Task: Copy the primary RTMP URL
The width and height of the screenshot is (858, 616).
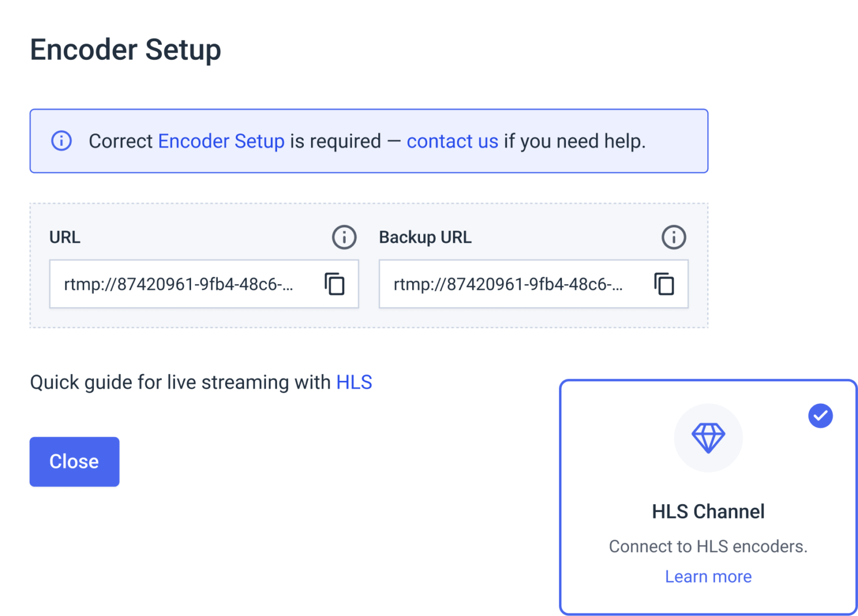Action: 335,284
